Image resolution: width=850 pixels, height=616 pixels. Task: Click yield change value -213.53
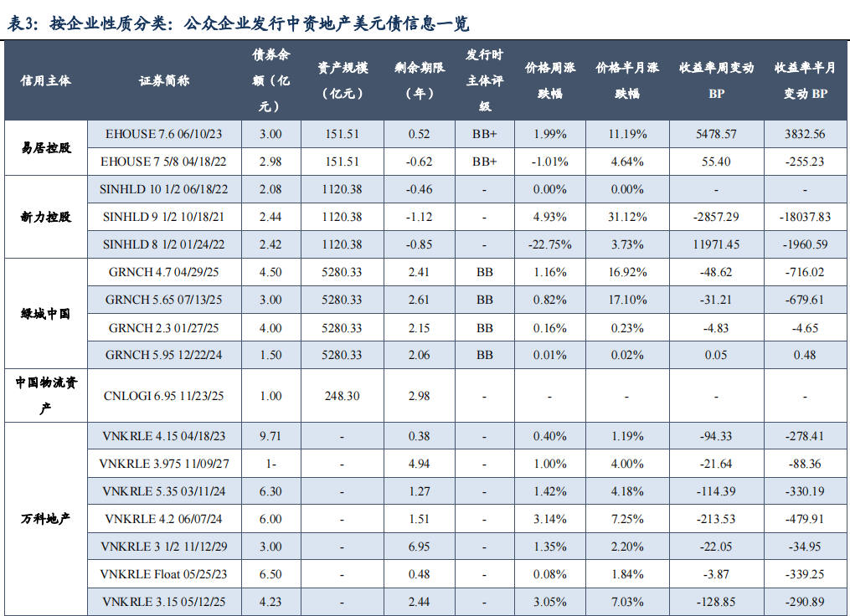[716, 519]
